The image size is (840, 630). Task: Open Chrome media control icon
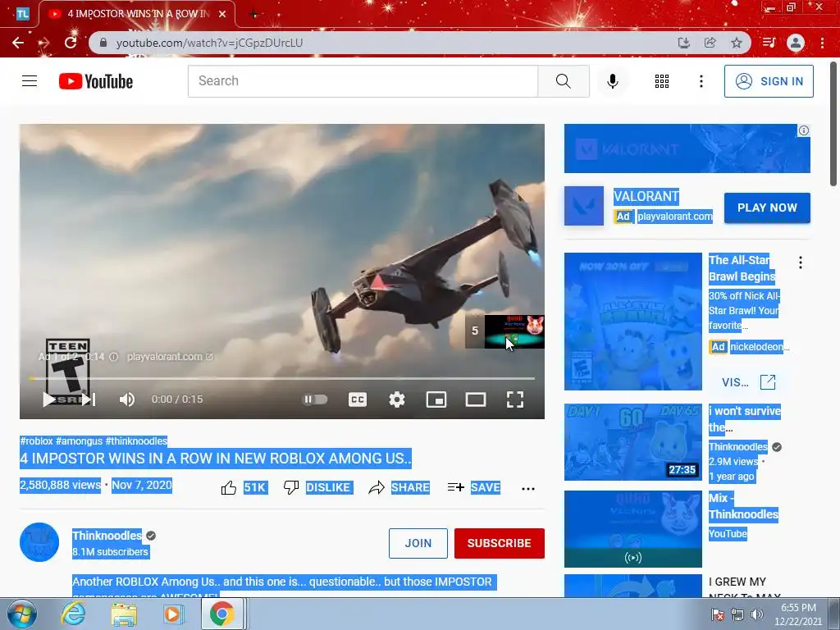(769, 43)
